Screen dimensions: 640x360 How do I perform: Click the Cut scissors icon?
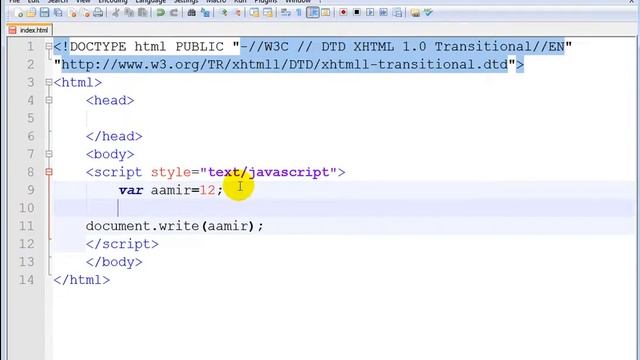tap(116, 13)
